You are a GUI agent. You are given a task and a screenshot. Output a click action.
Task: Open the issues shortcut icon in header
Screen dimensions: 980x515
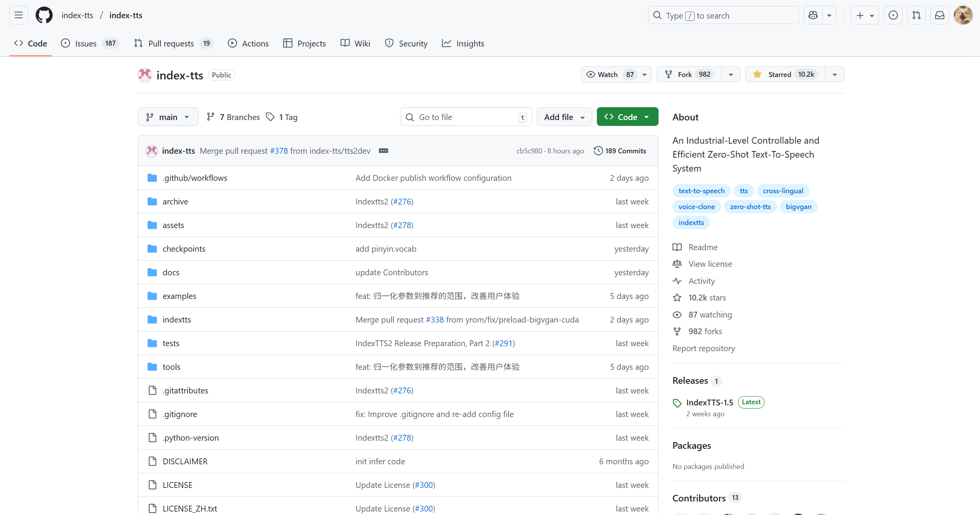click(x=893, y=15)
